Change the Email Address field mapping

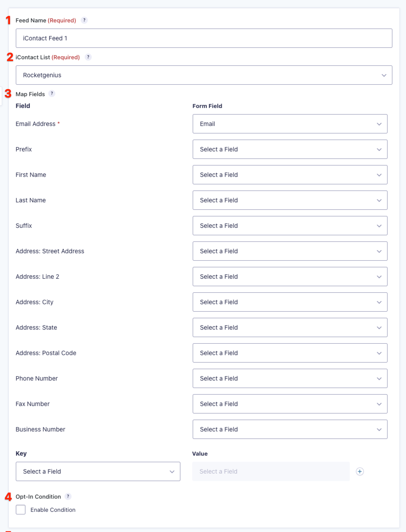(290, 124)
